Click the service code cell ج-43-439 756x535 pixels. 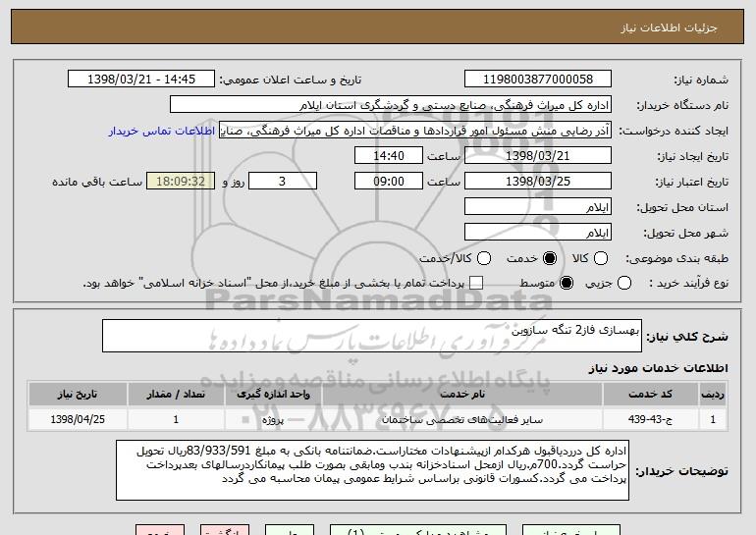650,419
